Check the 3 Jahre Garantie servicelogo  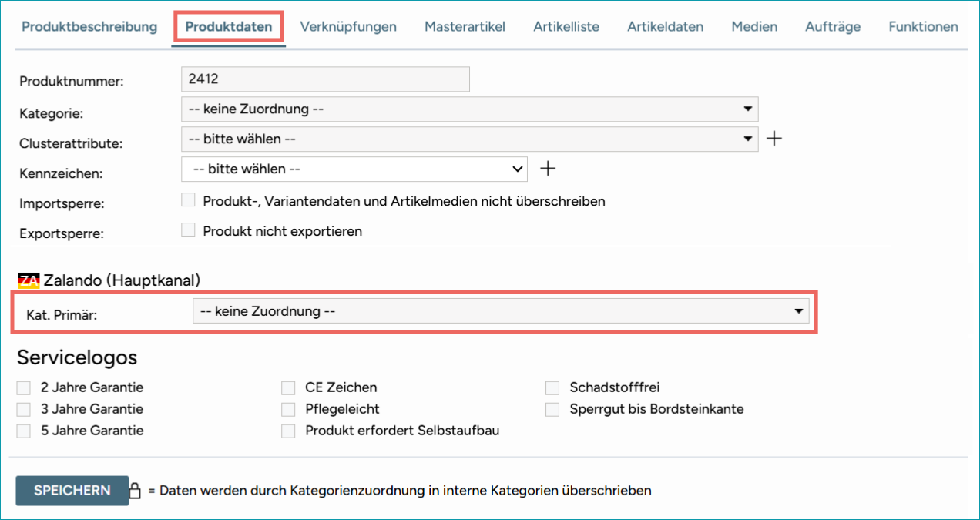[x=24, y=409]
